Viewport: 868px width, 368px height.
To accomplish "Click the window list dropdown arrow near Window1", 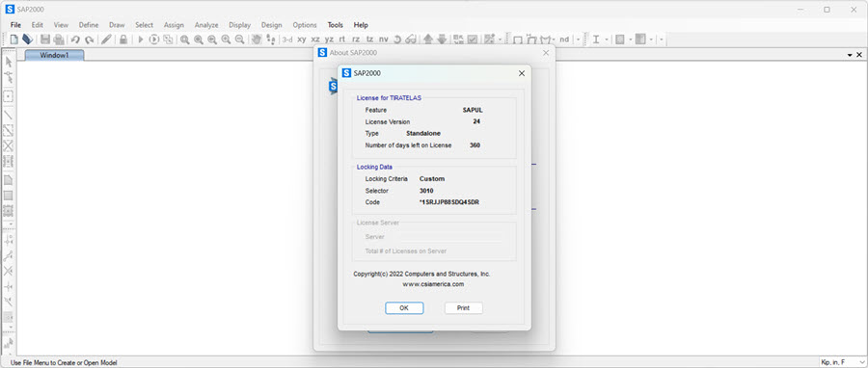I will point(850,55).
